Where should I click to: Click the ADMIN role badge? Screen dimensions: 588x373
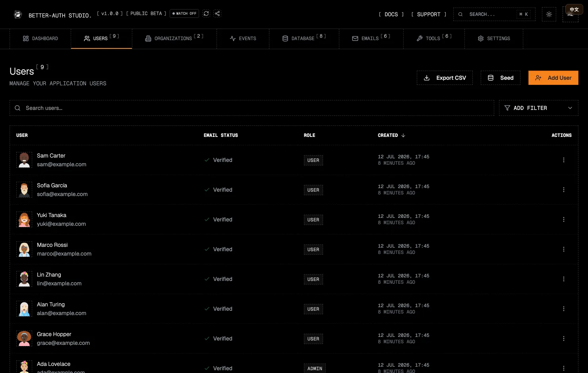pos(315,369)
